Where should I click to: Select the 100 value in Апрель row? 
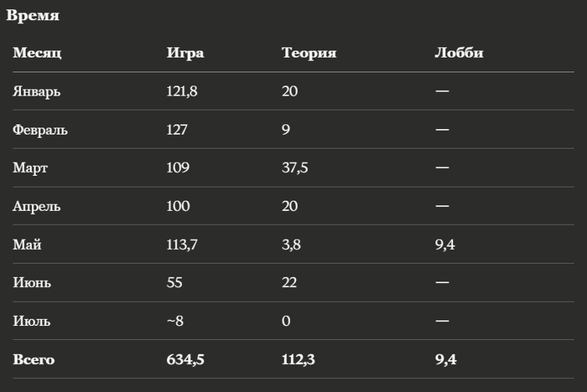coord(178,206)
